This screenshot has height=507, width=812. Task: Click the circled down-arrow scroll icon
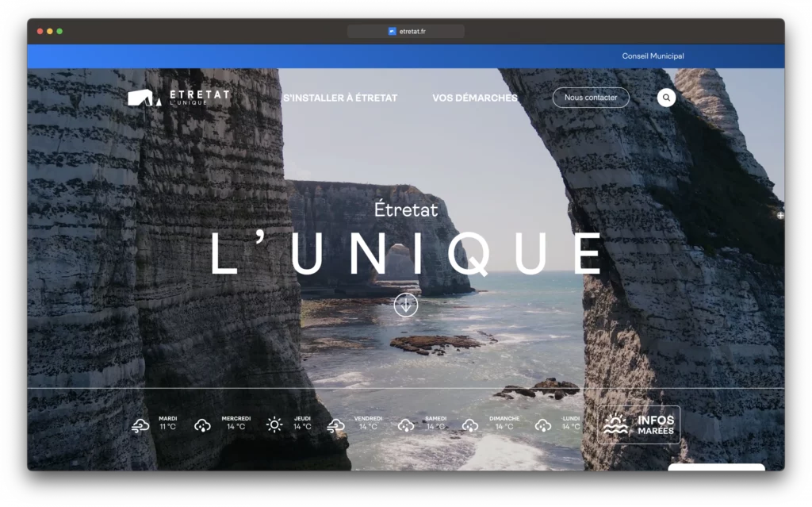click(406, 305)
